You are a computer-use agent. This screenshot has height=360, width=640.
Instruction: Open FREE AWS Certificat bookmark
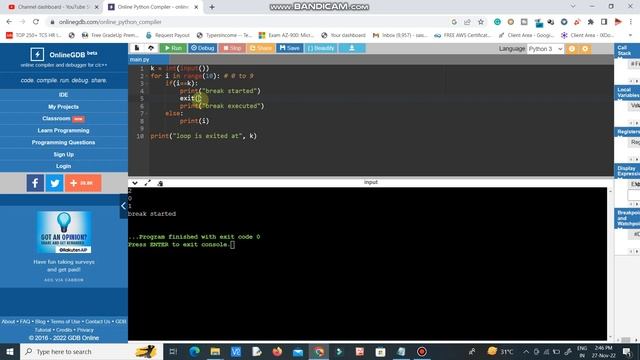pos(462,36)
